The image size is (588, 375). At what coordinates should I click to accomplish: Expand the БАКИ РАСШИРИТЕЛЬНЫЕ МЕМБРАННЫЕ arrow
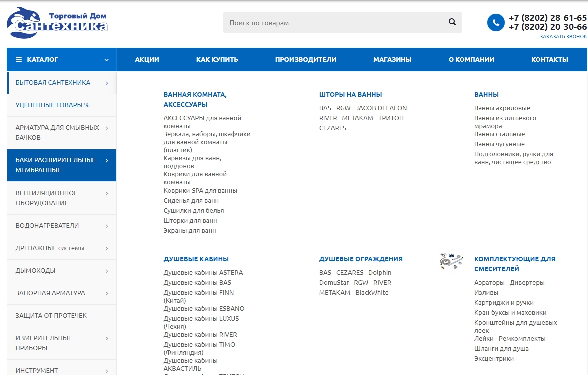(107, 160)
